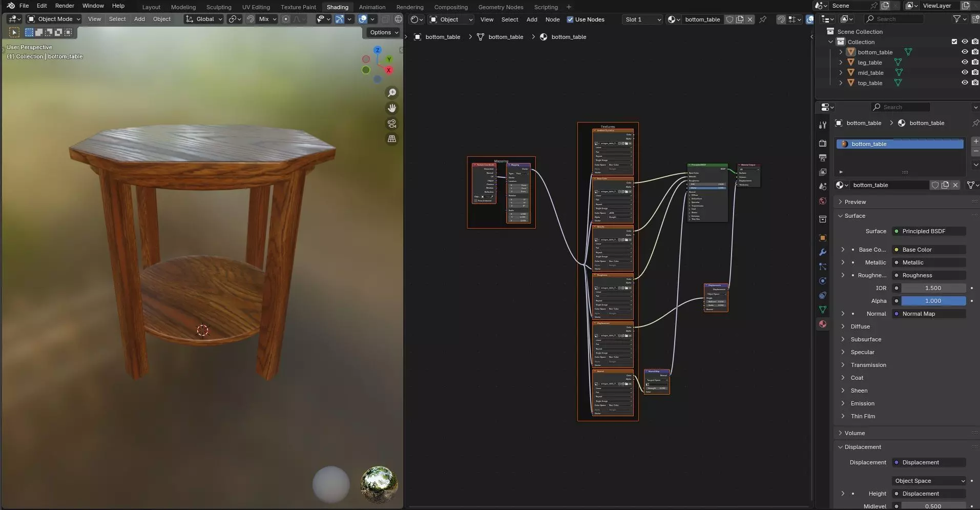Image resolution: width=980 pixels, height=510 pixels.
Task: Open viewport Options dropdown
Action: coord(384,32)
